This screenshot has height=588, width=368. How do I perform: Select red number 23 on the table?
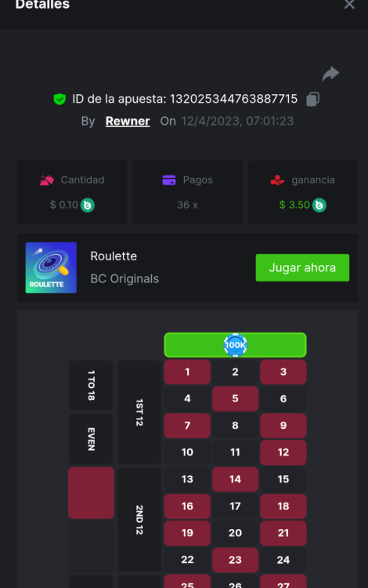pos(235,560)
